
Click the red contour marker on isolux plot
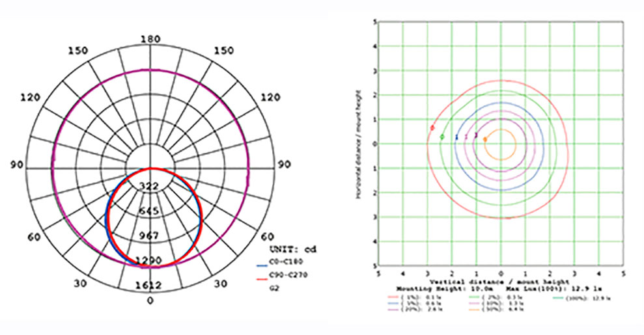(432, 128)
